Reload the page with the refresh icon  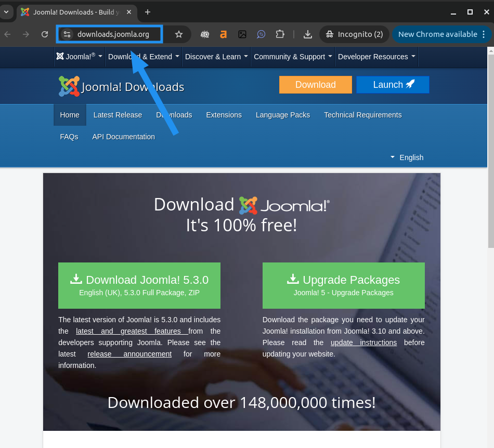pos(45,34)
